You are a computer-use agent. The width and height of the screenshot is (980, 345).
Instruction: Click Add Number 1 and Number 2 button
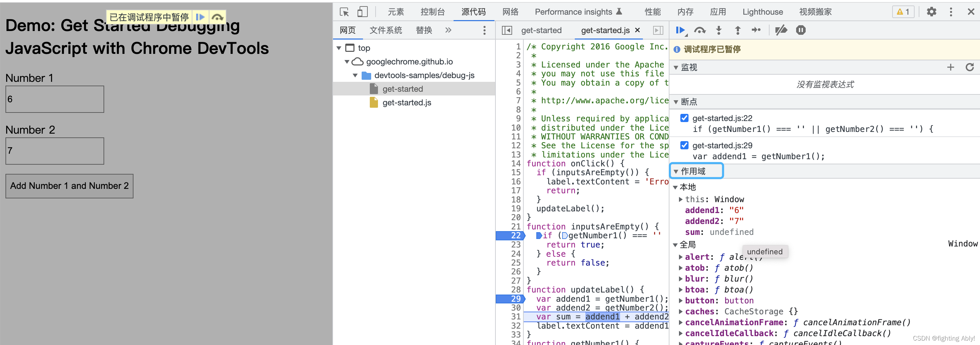pyautogui.click(x=69, y=186)
